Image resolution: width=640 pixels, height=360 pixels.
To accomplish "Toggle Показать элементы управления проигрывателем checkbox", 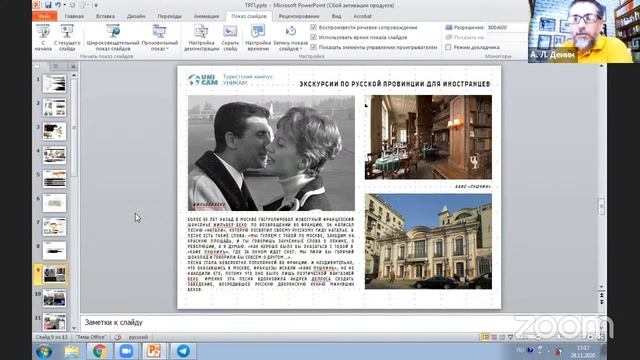I will (x=313, y=47).
